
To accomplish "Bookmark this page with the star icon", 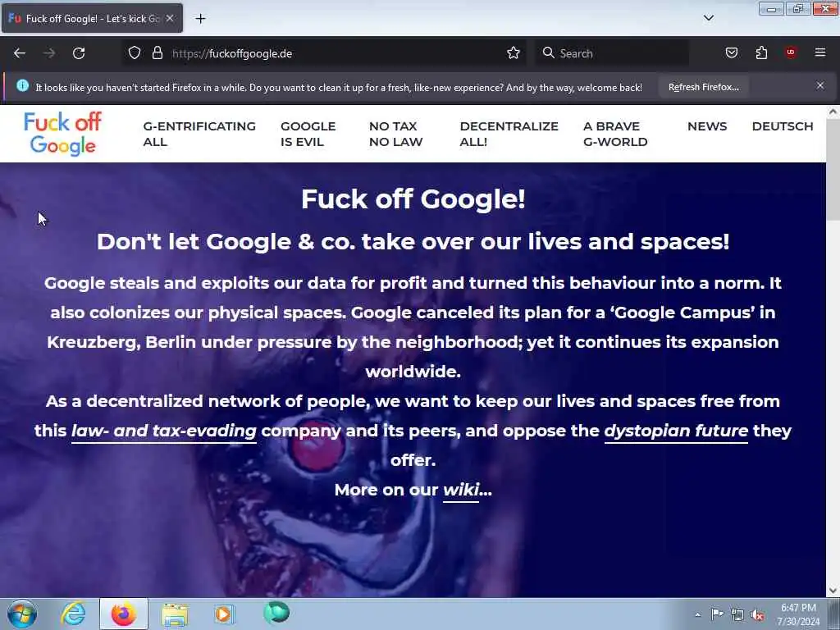I will pyautogui.click(x=514, y=52).
